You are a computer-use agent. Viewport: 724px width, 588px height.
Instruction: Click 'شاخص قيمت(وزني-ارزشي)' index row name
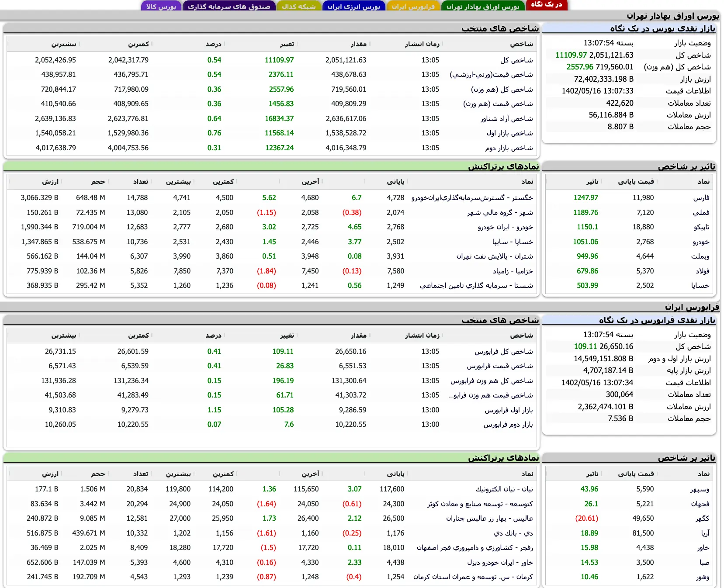point(491,75)
